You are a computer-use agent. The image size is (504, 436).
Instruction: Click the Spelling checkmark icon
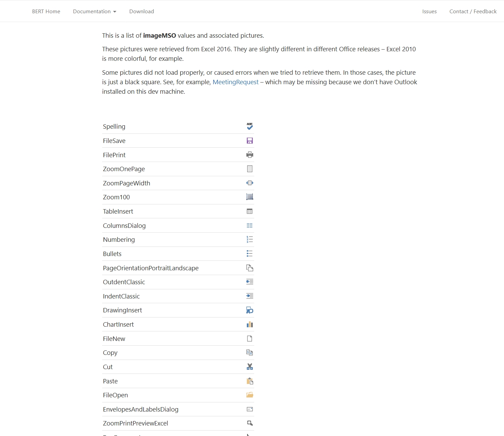[250, 126]
